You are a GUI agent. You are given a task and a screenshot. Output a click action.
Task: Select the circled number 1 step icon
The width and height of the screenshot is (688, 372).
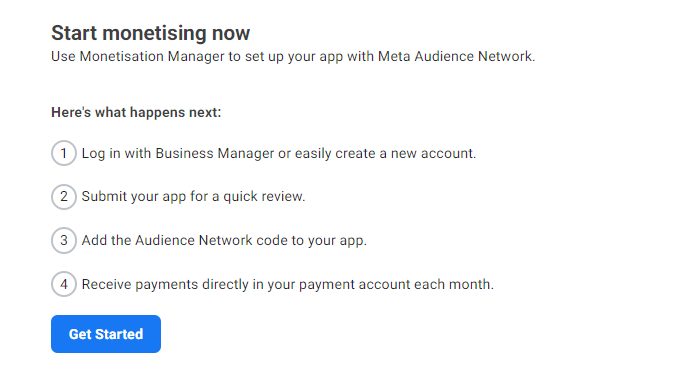coord(64,153)
